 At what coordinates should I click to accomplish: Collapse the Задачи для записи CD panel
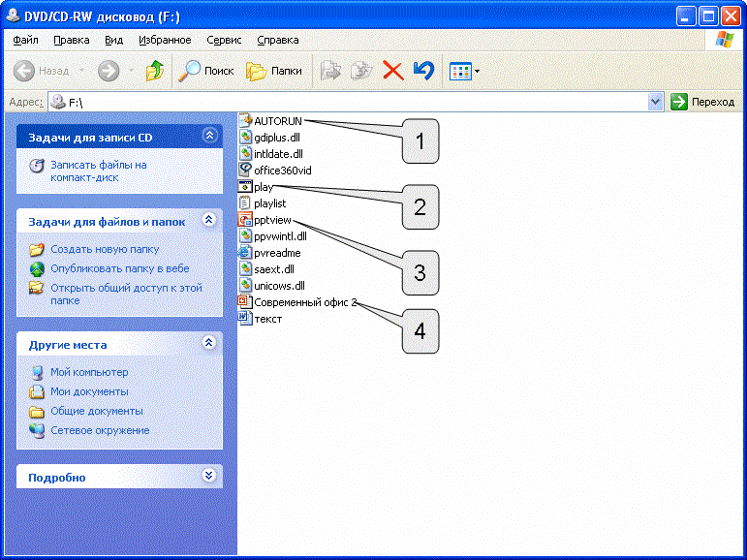209,136
